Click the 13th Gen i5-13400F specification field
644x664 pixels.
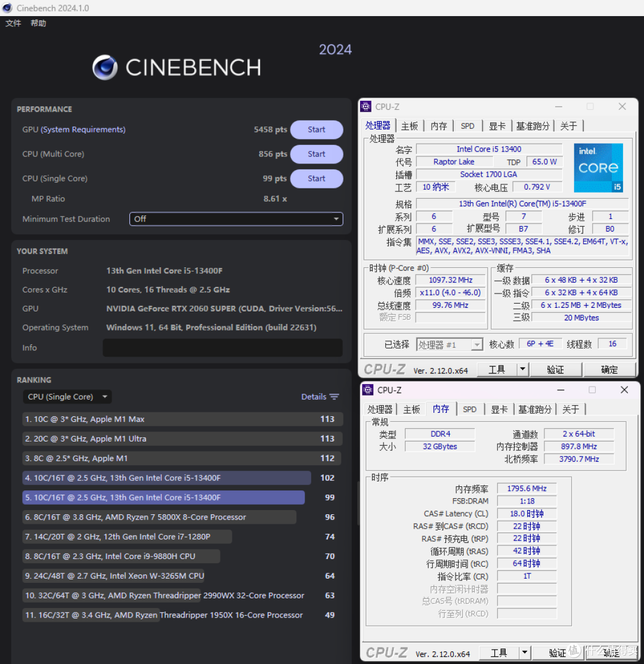click(522, 203)
